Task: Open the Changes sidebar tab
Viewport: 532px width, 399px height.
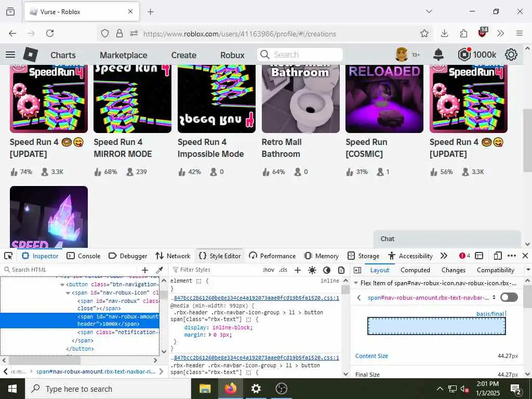Action: point(453,270)
